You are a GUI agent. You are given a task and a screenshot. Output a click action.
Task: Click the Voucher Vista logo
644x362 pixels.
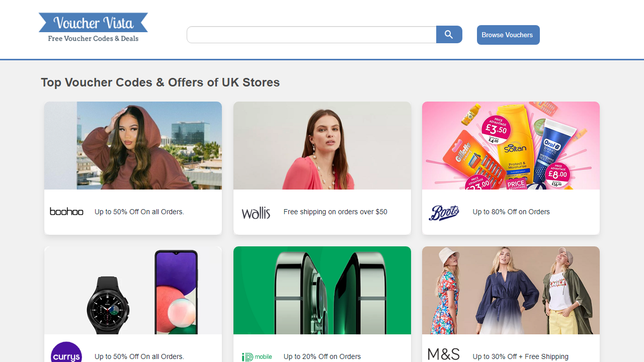pos(93,28)
